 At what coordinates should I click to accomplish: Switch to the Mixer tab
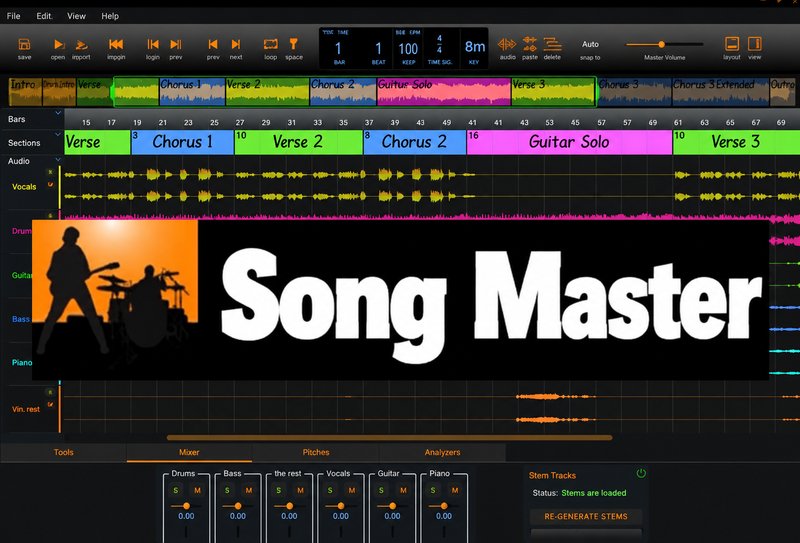pyautogui.click(x=189, y=452)
